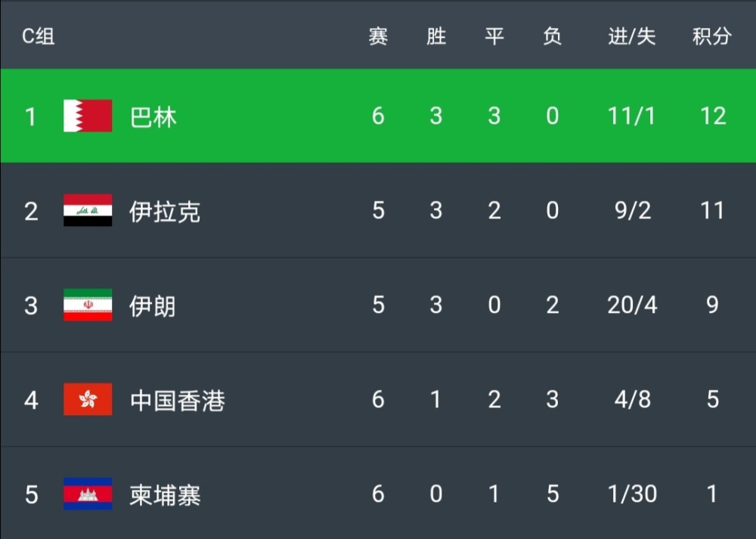Open team 巴林 from the standings
Image resolution: width=756 pixels, height=539 pixels.
pos(153,116)
